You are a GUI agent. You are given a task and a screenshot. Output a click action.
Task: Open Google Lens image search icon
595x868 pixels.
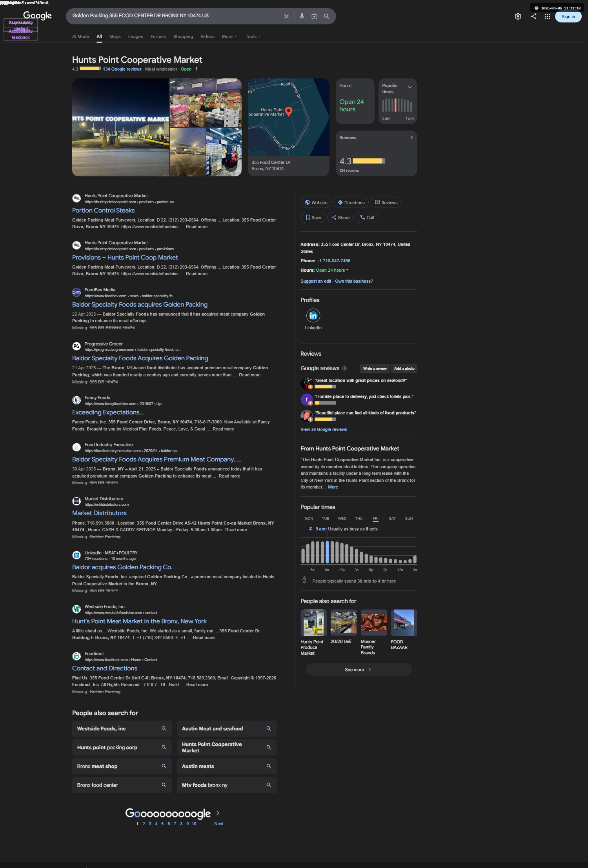click(x=314, y=16)
